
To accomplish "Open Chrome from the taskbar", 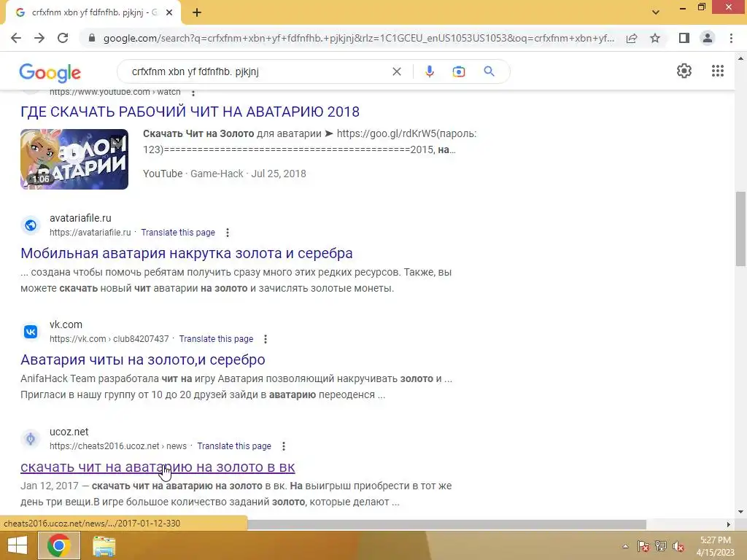I will tap(58, 545).
